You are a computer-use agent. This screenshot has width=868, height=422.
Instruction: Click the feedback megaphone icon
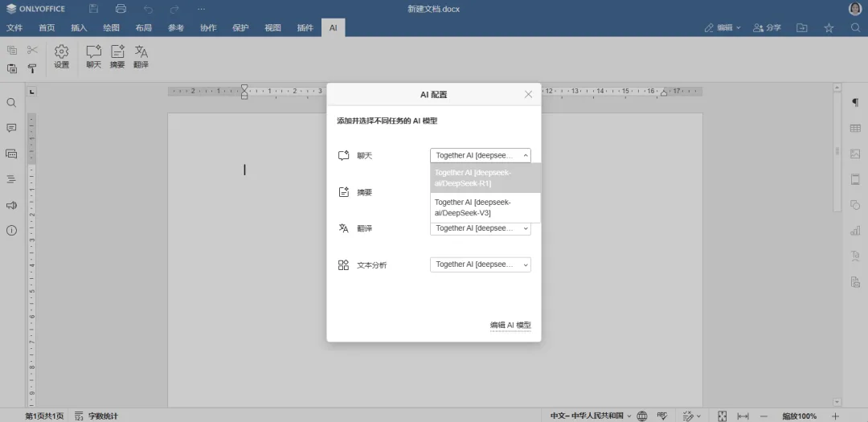11,205
